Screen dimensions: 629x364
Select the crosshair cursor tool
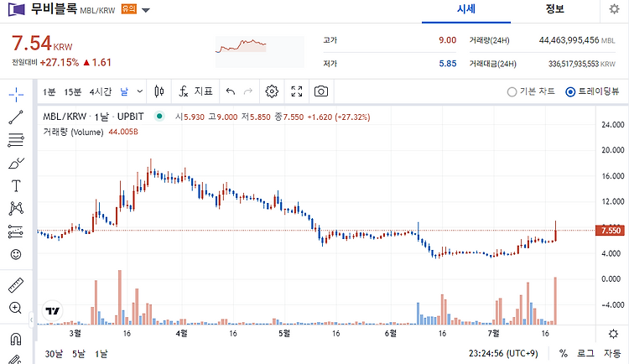point(16,95)
